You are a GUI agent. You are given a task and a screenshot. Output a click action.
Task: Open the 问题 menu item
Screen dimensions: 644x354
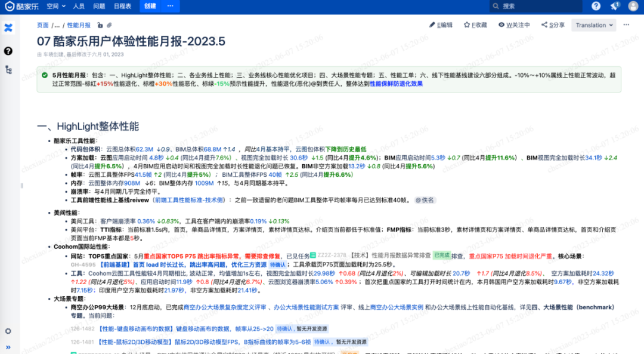tap(99, 6)
